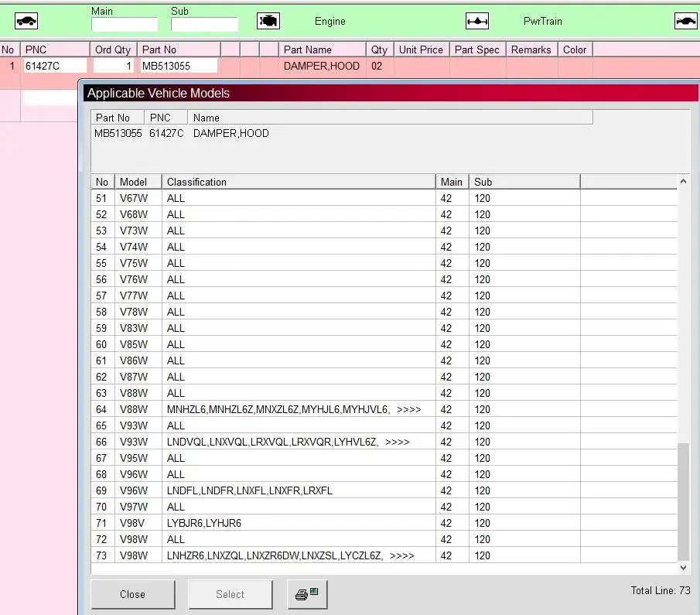Select row 56 with model V76W
700x615 pixels.
(384, 279)
